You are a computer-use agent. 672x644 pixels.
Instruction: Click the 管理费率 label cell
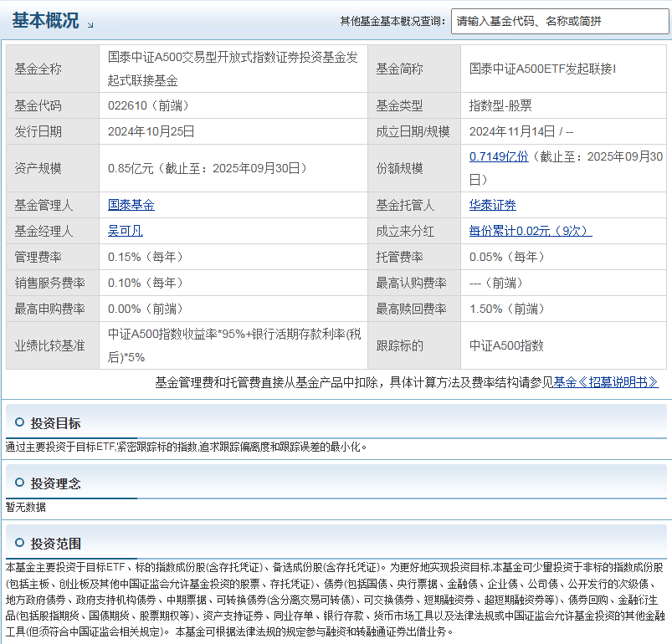click(53, 257)
